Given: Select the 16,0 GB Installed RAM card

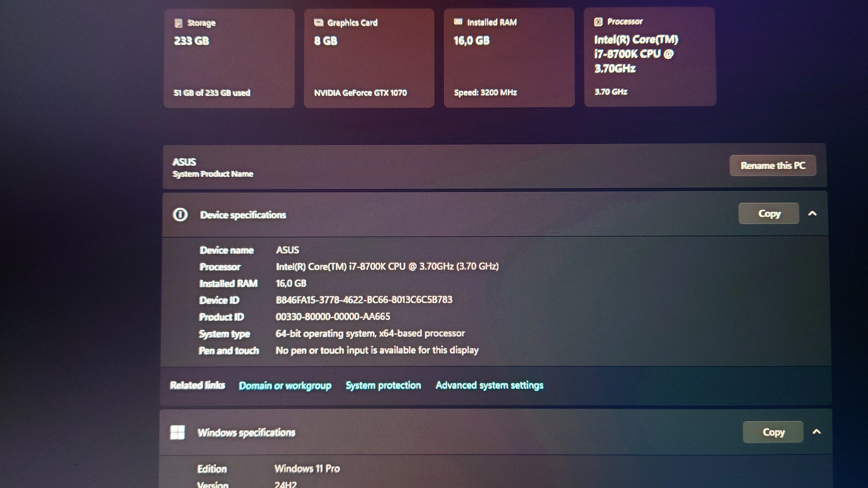Looking at the screenshot, I should pyautogui.click(x=509, y=58).
